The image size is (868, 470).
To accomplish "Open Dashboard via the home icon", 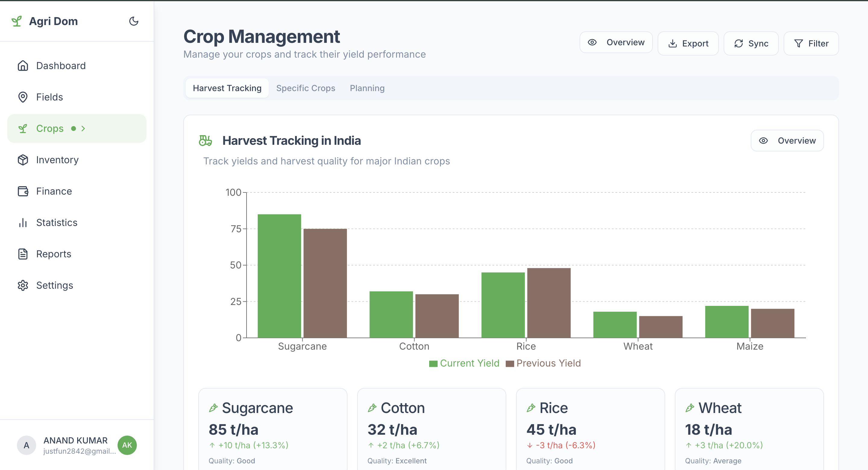I will pos(23,66).
